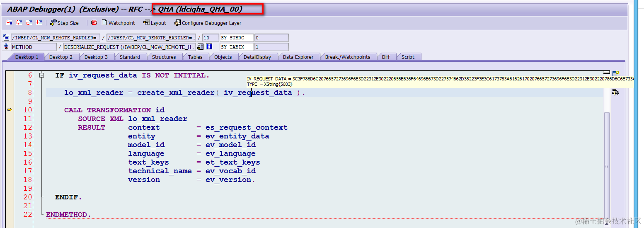This screenshot has height=228, width=644.
Task: Click the tool services icon right of the editor
Action: 615,92
